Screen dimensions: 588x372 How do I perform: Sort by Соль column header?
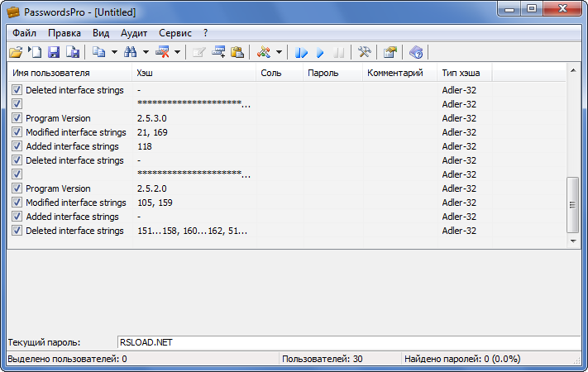(280, 73)
